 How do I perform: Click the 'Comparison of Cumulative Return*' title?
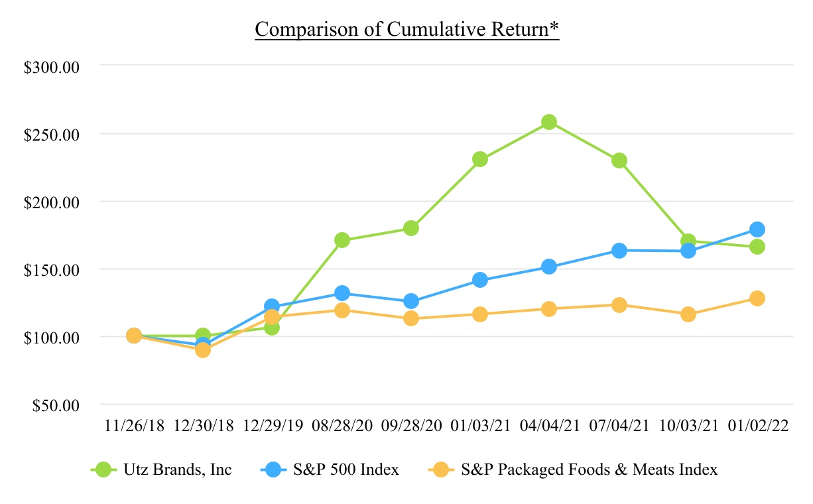tap(407, 31)
